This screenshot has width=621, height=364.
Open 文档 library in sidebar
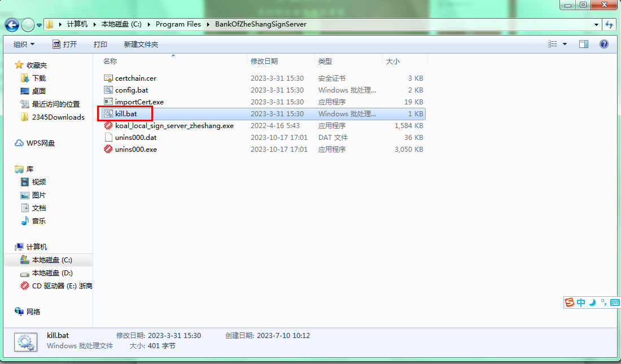point(39,208)
